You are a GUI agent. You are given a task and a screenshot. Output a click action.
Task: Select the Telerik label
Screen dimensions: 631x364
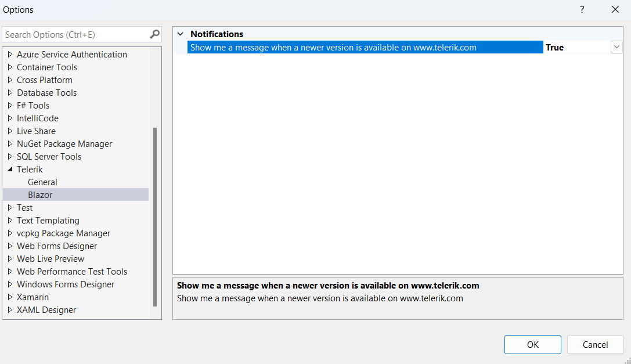point(30,170)
